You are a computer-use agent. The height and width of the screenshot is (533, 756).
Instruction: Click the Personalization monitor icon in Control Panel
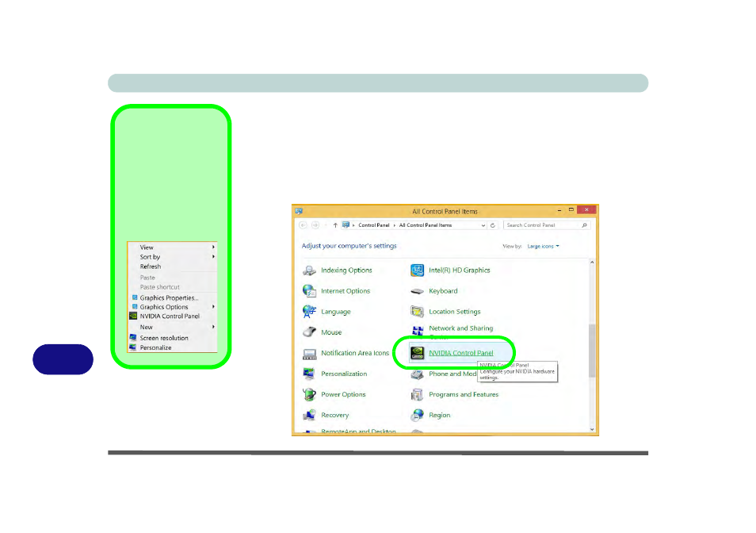309,374
